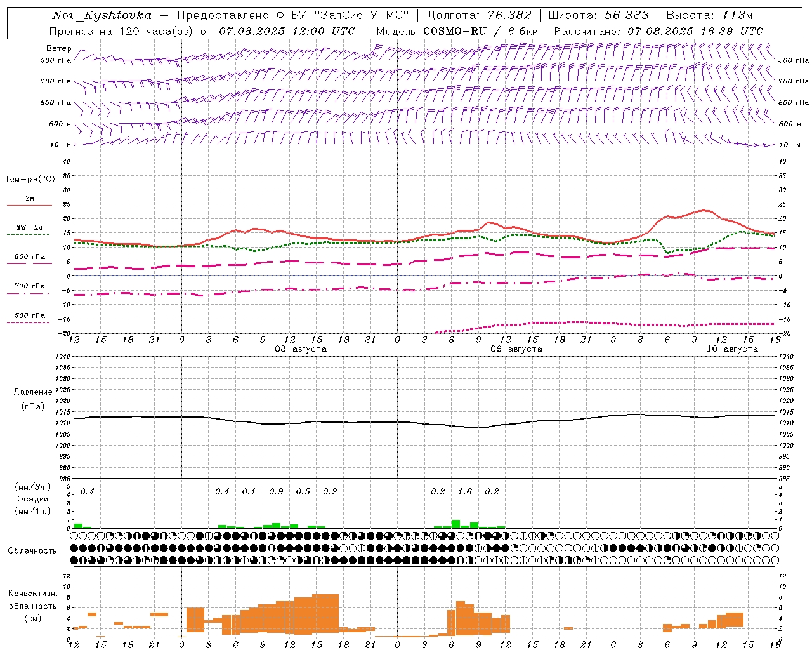Select the text Предоставлено ФГБУ "ЗапСиб УГМС"
This screenshot has height=650, width=812.
coord(294,15)
